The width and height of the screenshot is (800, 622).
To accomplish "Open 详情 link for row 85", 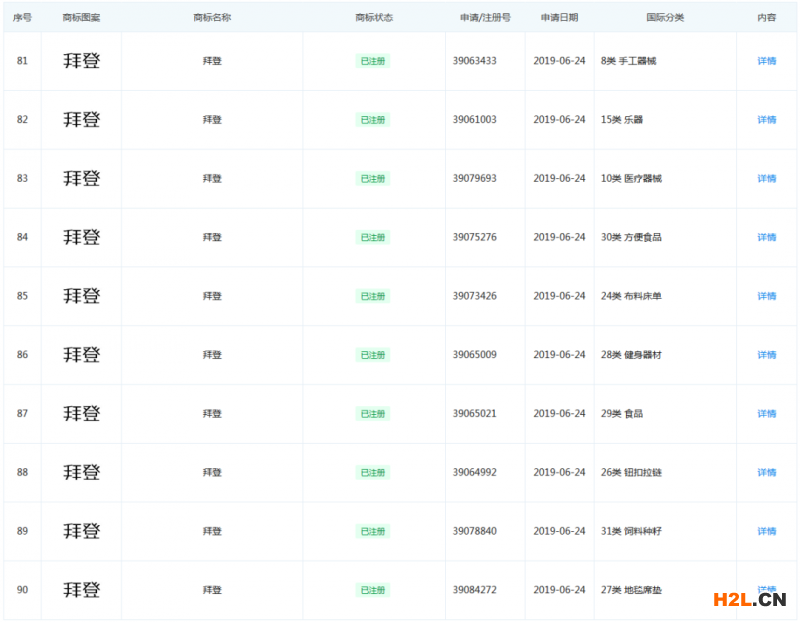I will [766, 296].
